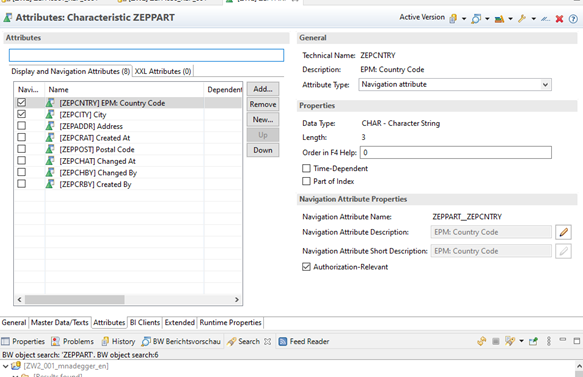
Task: Switch to the Extended tab
Action: (180, 322)
